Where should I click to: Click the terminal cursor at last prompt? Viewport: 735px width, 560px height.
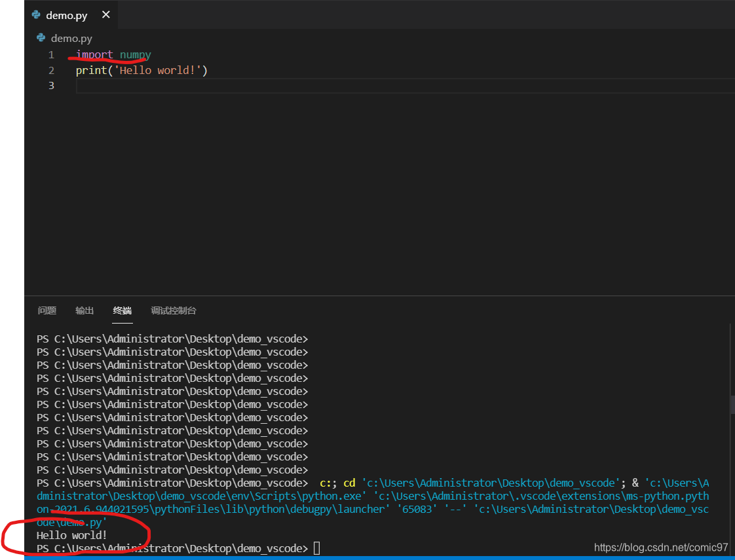[x=317, y=548]
